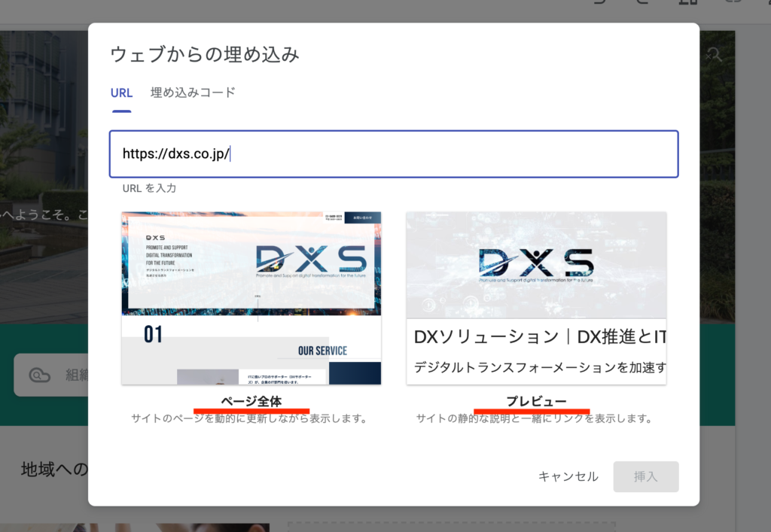
Task: Cancel the embed dialog with キャンセル
Action: tap(568, 476)
